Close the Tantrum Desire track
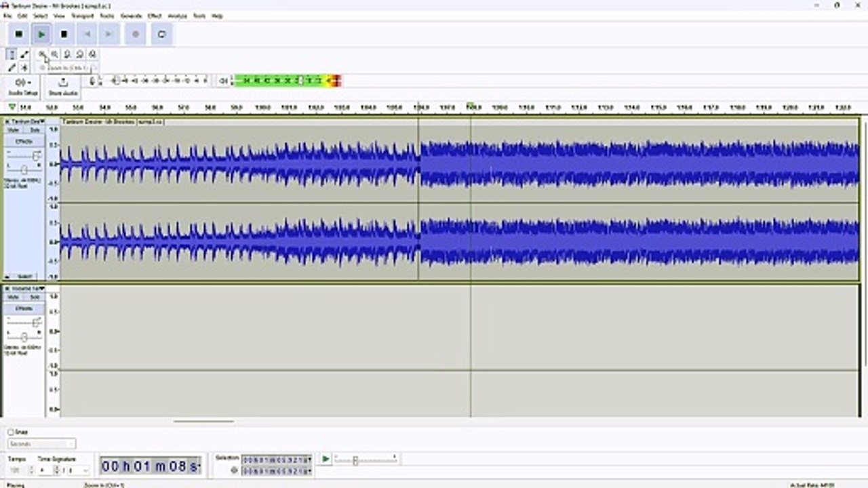This screenshot has height=488, width=868. 7,121
